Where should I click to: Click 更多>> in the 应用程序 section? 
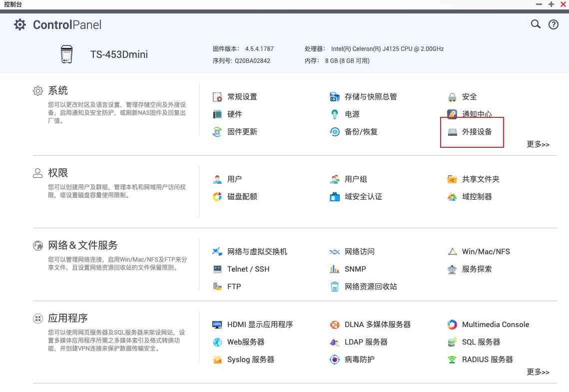point(538,372)
